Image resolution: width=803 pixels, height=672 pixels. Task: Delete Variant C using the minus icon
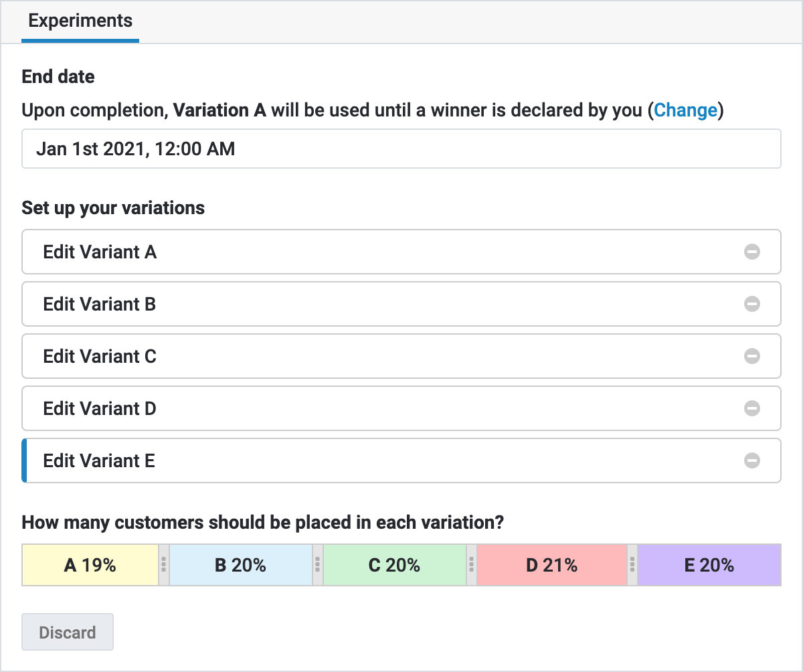pyautogui.click(x=752, y=356)
